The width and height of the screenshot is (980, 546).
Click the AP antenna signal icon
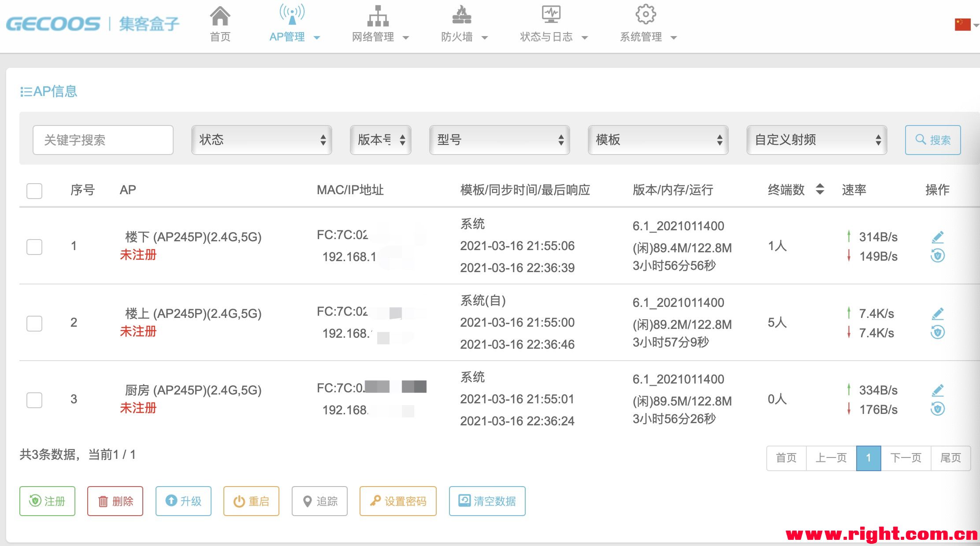pos(292,15)
